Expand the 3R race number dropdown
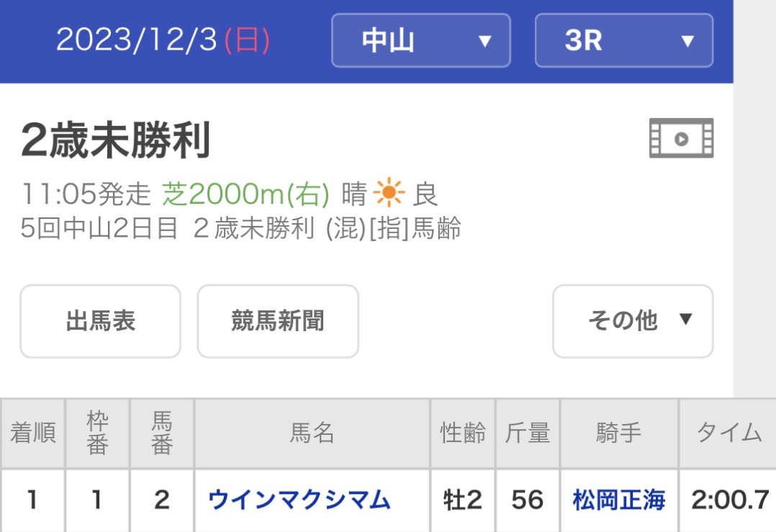The height and width of the screenshot is (532, 776). pyautogui.click(x=623, y=40)
